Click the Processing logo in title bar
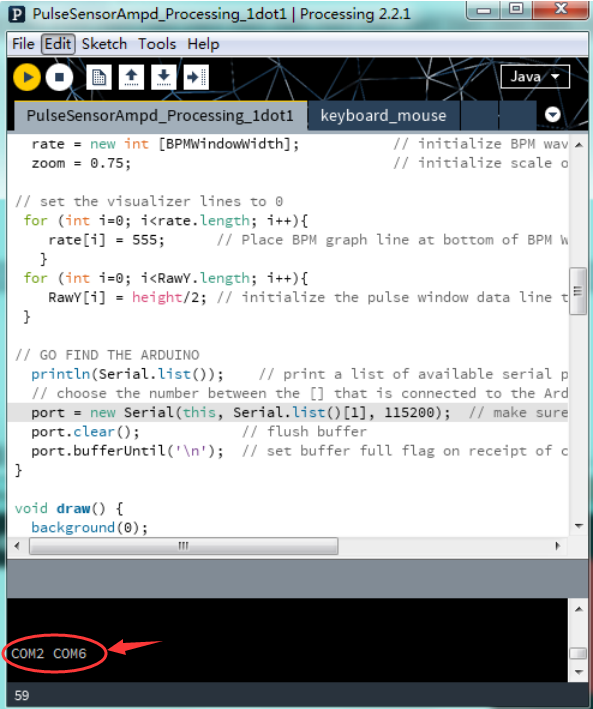The height and width of the screenshot is (709, 593). click(17, 14)
